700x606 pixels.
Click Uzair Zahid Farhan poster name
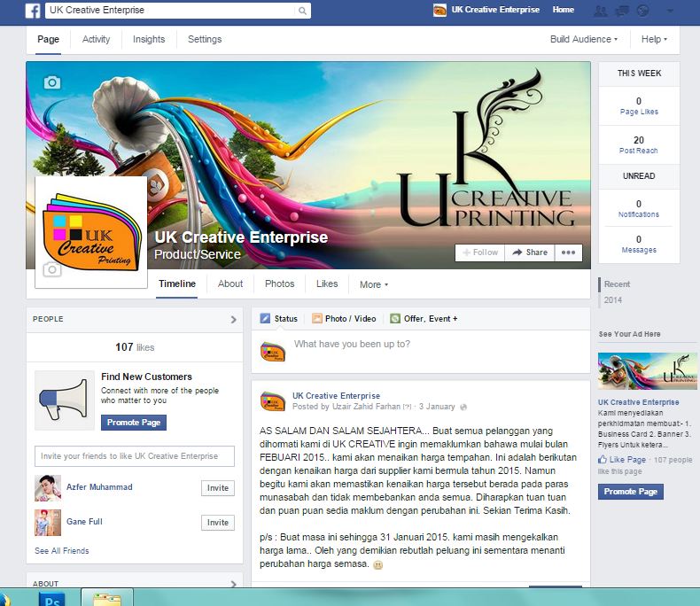pos(366,407)
